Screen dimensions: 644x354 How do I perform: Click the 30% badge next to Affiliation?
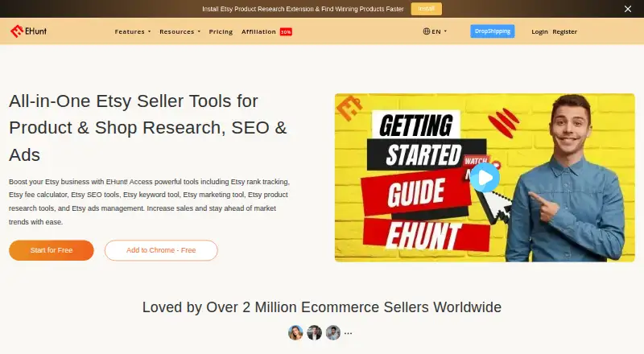click(286, 32)
